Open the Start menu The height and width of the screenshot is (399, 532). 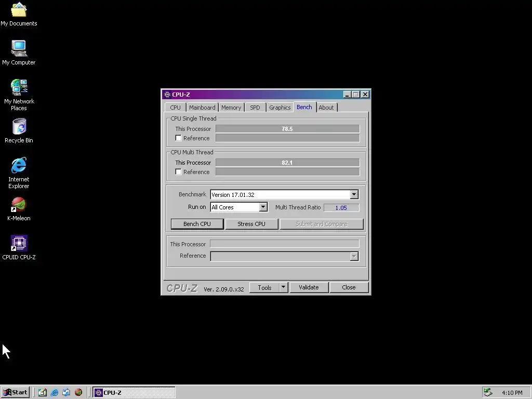(15, 392)
